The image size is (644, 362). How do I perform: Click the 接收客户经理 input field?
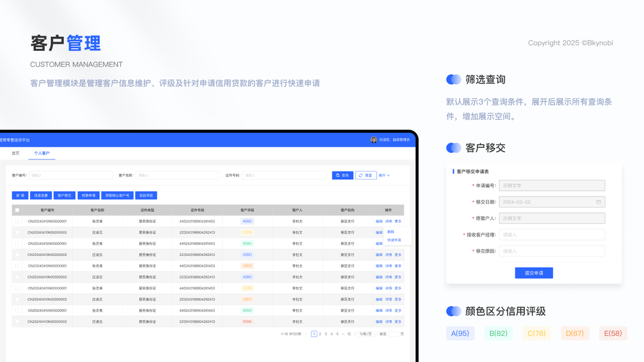point(552,235)
